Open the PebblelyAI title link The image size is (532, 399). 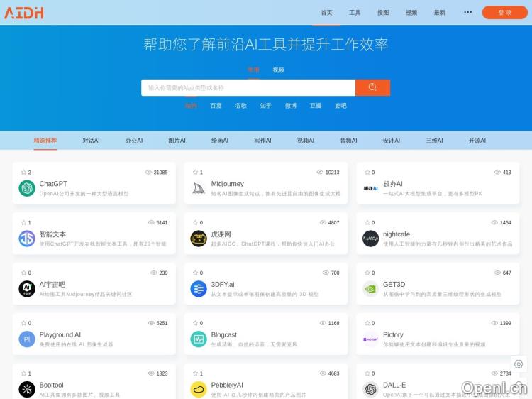pyautogui.click(x=227, y=385)
